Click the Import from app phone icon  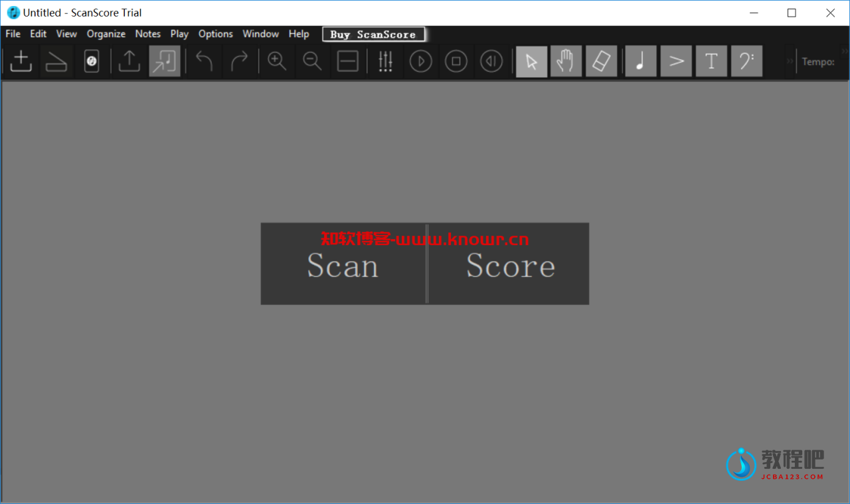coord(92,61)
